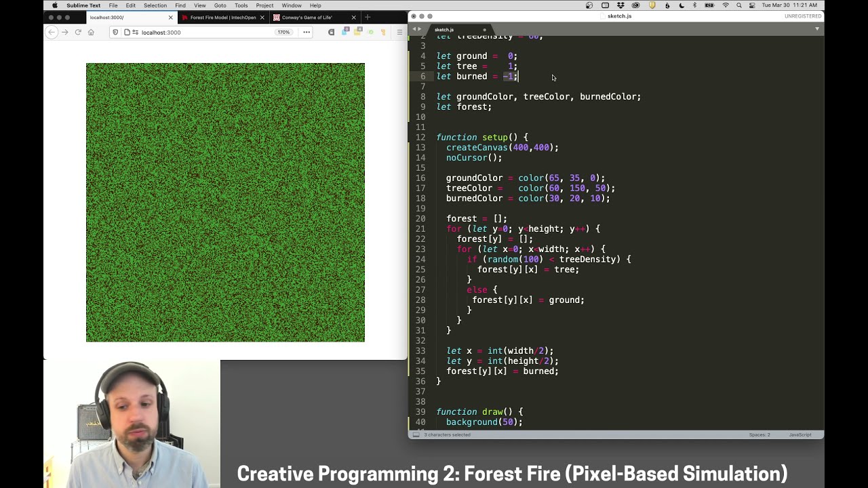Click the dark gray extension icon in Firefox
Screen dimensions: 868x488
point(332,32)
